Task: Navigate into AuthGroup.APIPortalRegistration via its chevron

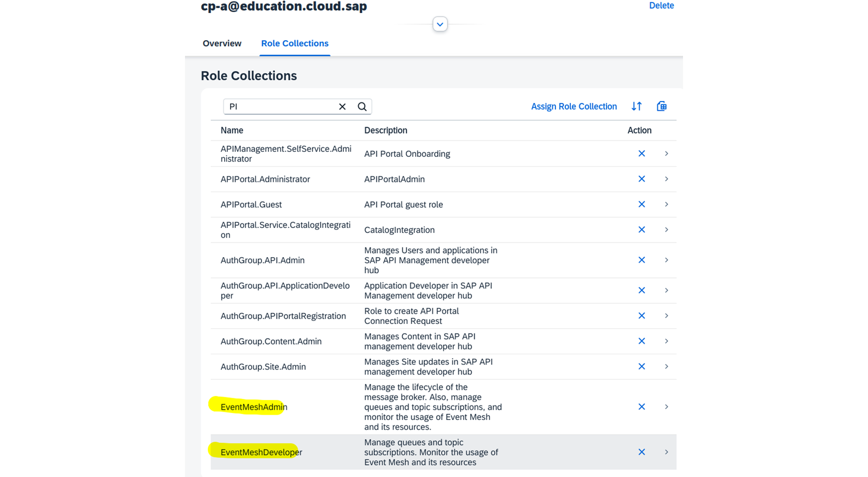Action: point(666,316)
